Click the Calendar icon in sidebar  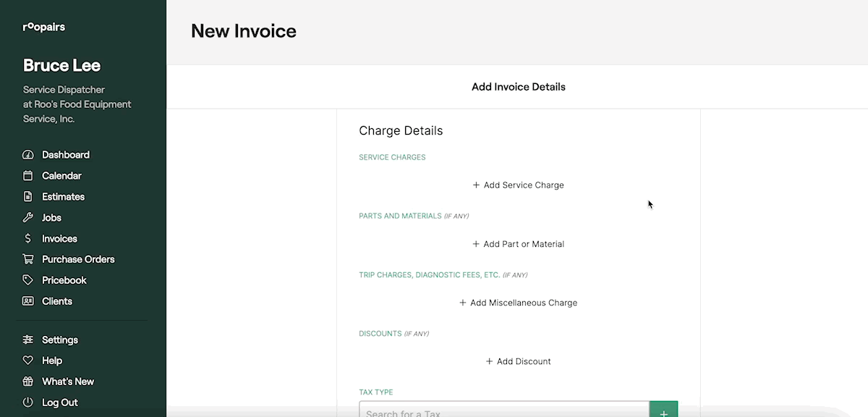(x=28, y=176)
